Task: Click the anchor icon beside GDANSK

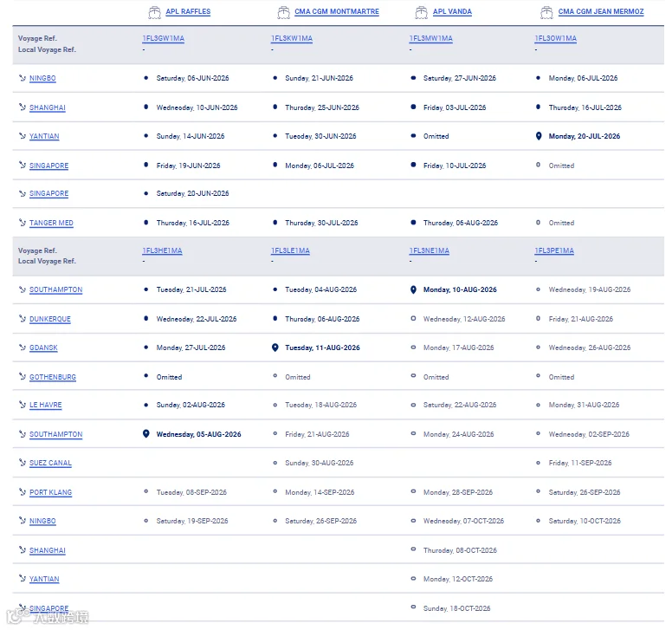Action: click(23, 347)
